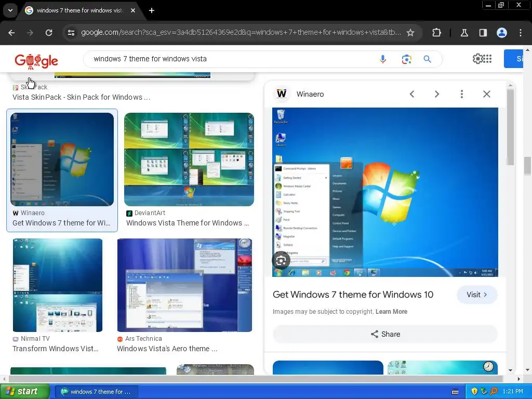Select the windows 7 theme browser tab
Image resolution: width=532 pixels, height=399 pixels.
[80, 10]
